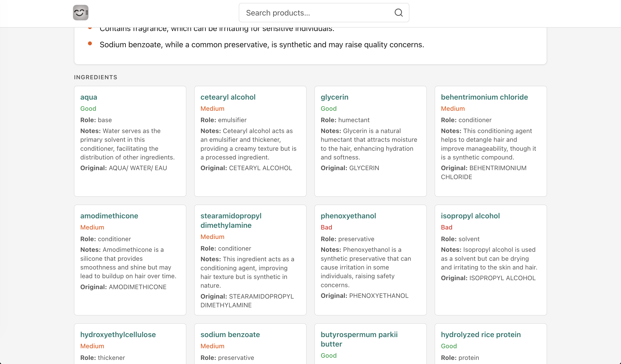Click the Medium rating under cetearyl alcohol
Viewport: 621px width, 364px height.
(x=212, y=109)
